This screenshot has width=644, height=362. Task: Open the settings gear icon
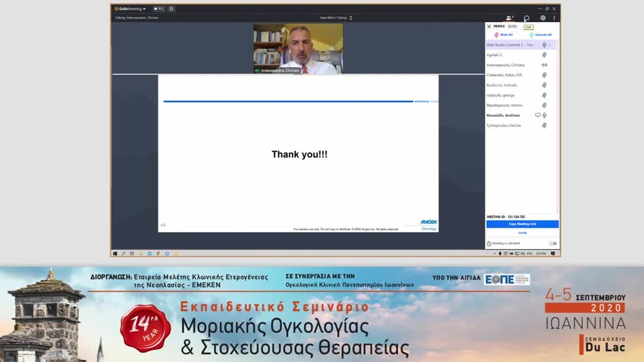tap(543, 18)
